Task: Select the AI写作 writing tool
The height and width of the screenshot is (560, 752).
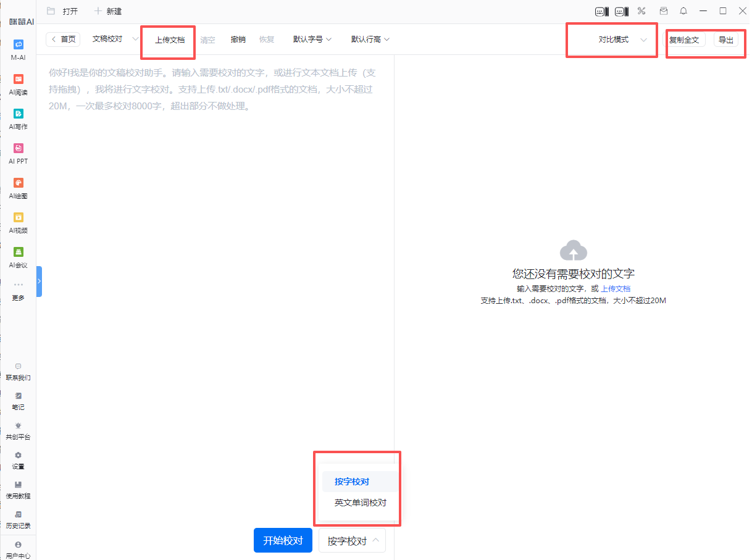Action: [x=18, y=114]
